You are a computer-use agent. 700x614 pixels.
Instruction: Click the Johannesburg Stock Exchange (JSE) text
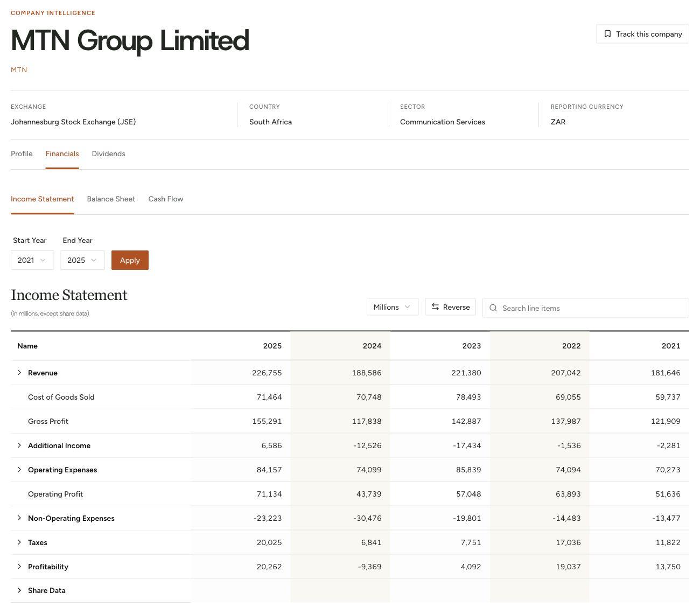pyautogui.click(x=73, y=122)
